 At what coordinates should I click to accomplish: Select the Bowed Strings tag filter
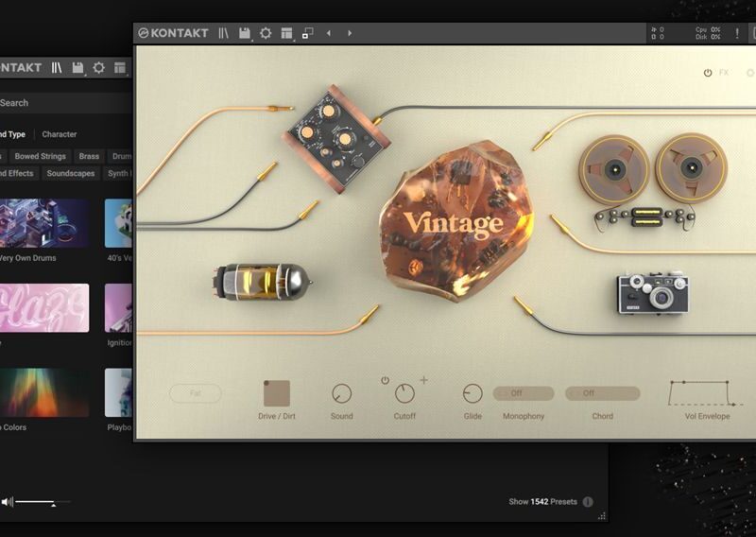pos(40,156)
